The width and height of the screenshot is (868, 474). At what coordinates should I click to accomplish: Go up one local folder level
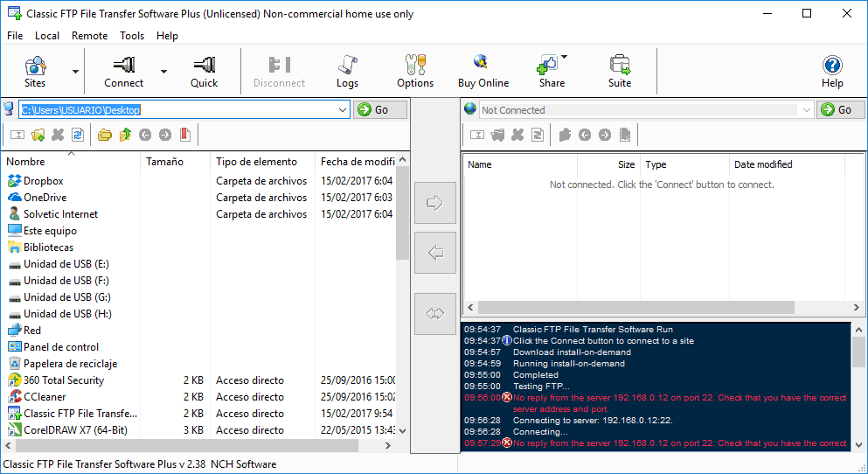125,135
